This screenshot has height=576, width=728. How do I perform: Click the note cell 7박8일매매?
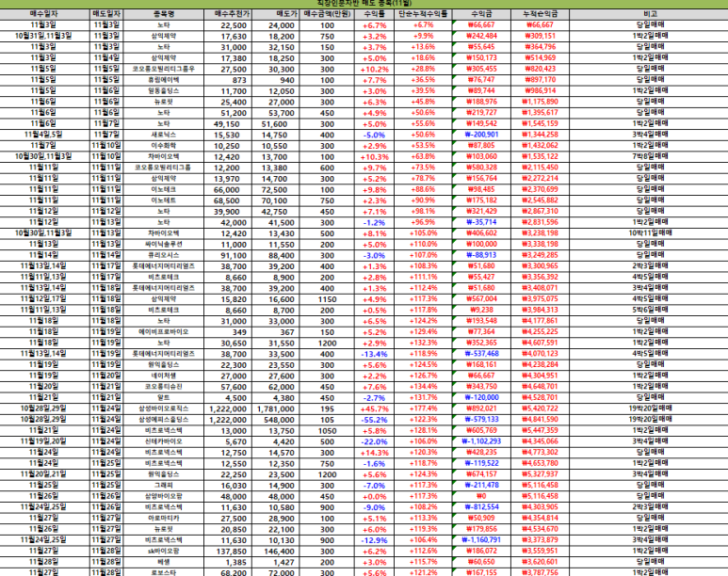650,156
